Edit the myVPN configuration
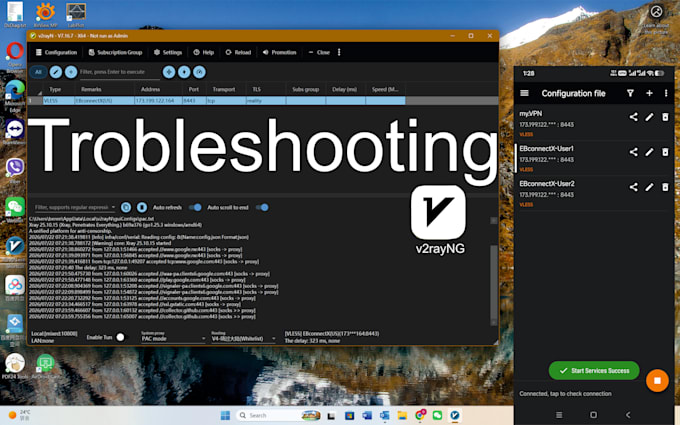The height and width of the screenshot is (425, 680). pos(649,117)
